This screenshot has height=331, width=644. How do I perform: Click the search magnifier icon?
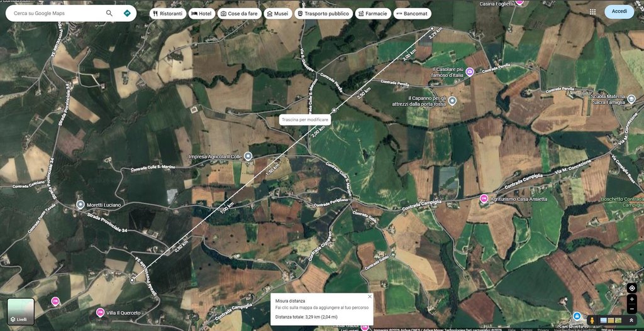[x=109, y=13]
